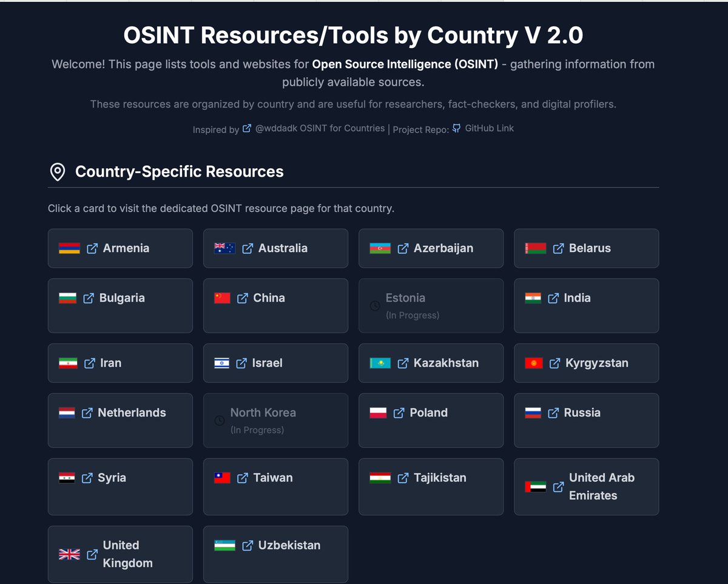Open the China resources link
This screenshot has height=584, width=728.
[x=275, y=305]
